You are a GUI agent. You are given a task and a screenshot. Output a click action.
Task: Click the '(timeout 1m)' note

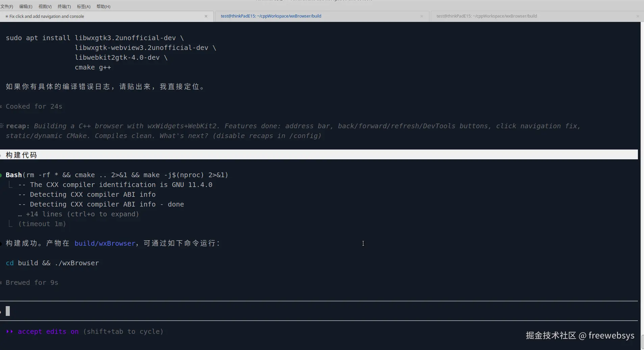[42, 224]
